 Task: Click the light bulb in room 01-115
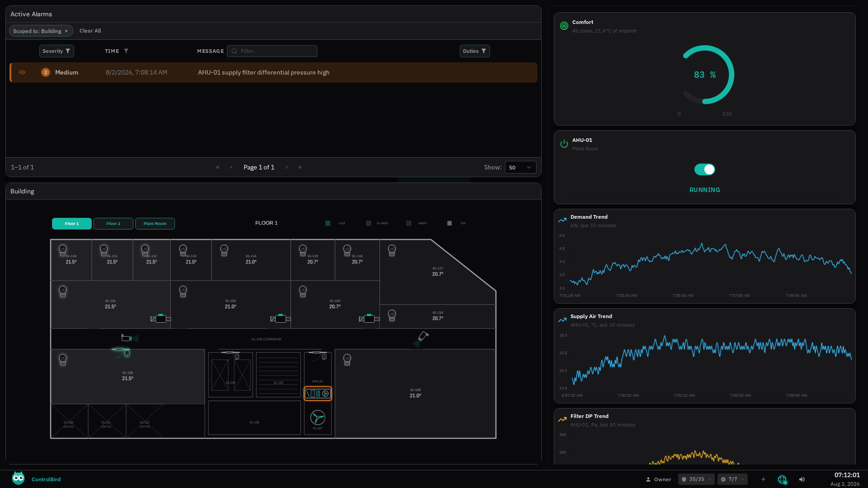click(303, 250)
